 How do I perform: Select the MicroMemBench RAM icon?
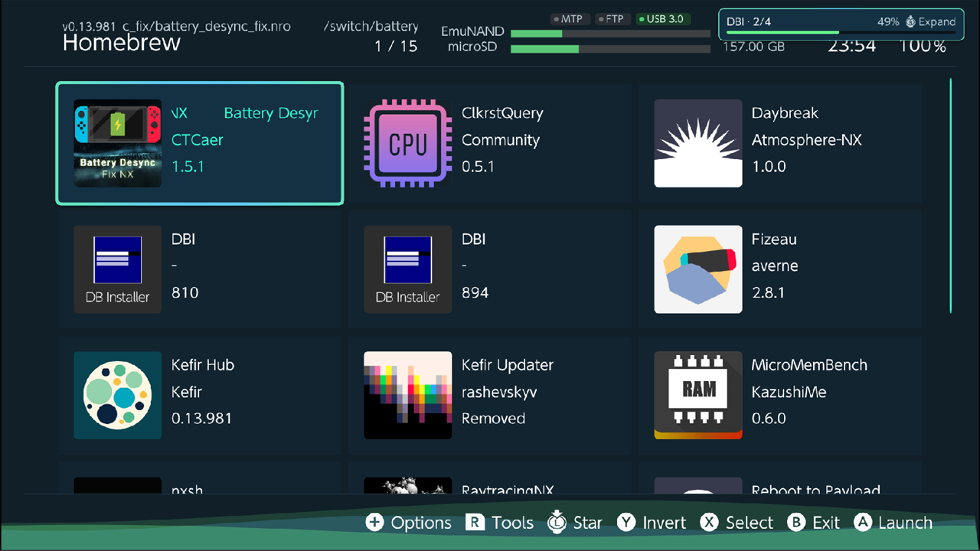pos(698,396)
